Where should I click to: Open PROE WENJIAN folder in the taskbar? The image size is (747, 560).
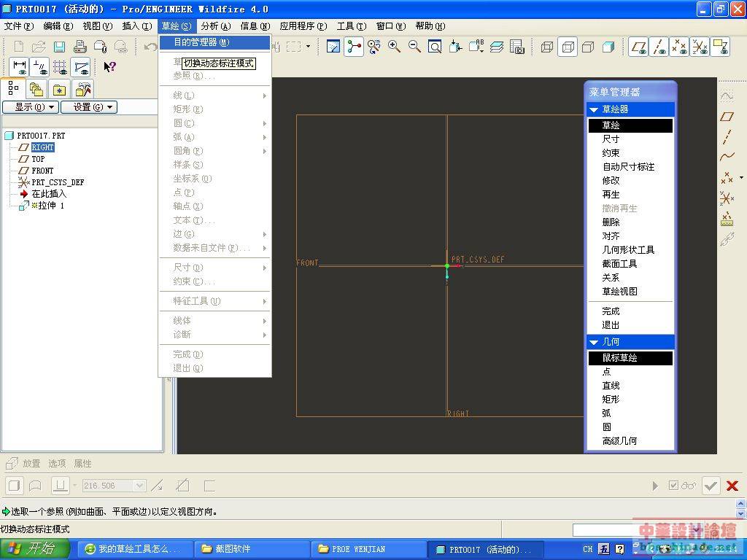(x=369, y=549)
